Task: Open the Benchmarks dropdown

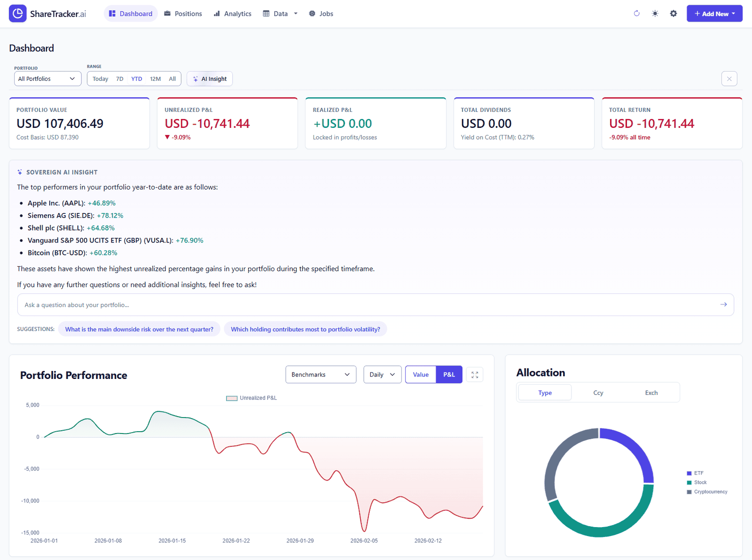Action: point(321,374)
